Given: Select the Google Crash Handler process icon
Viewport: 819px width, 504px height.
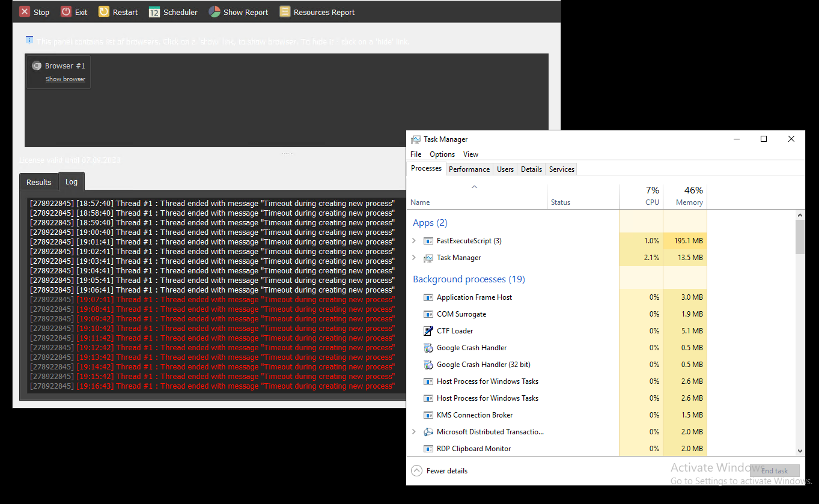Looking at the screenshot, I should pyautogui.click(x=428, y=348).
